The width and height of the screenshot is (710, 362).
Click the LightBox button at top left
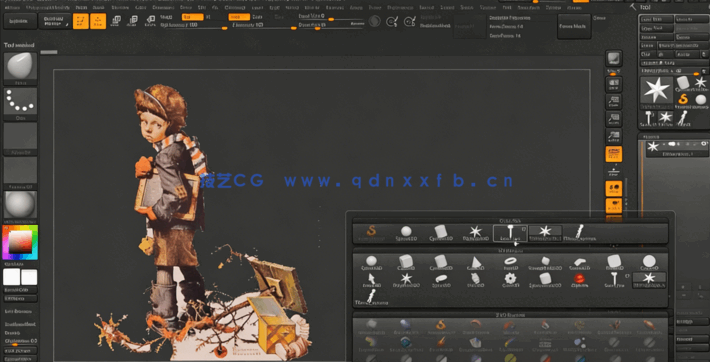coord(20,21)
